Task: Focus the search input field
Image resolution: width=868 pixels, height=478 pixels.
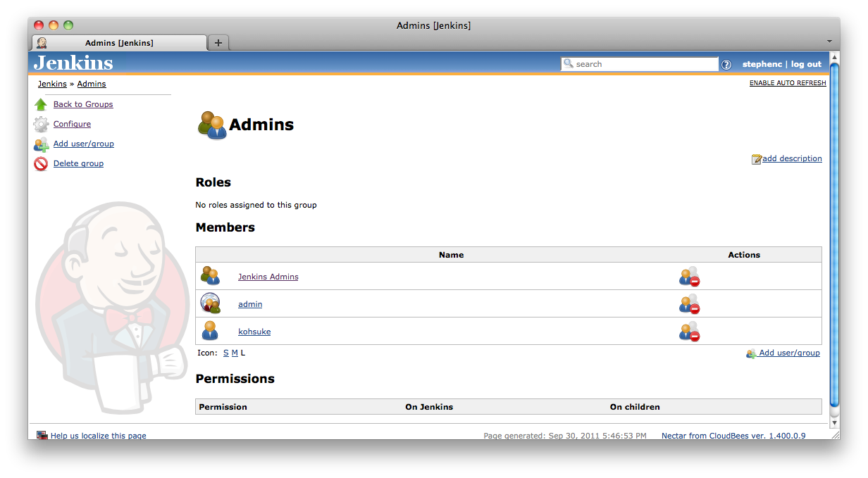Action: (639, 64)
